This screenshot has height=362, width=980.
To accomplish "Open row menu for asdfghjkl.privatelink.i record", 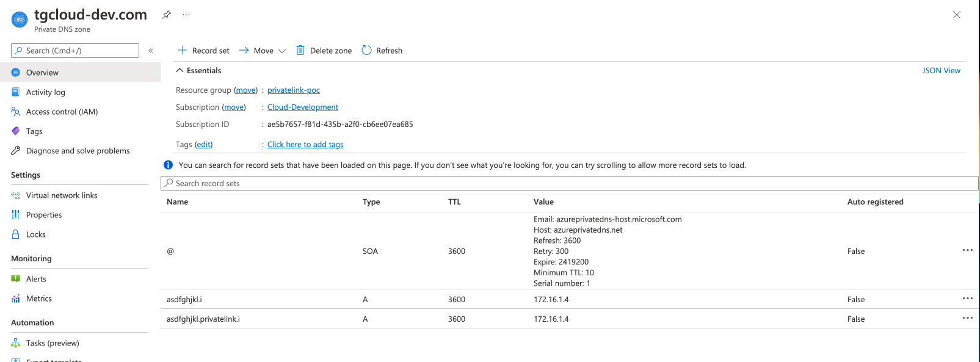I will pyautogui.click(x=967, y=318).
